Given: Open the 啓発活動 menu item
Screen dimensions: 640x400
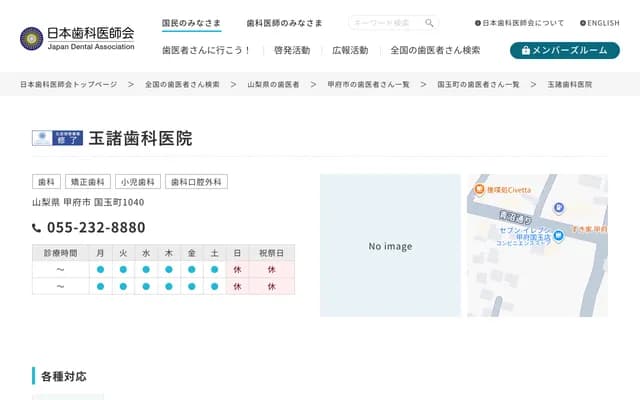Looking at the screenshot, I should click(291, 50).
